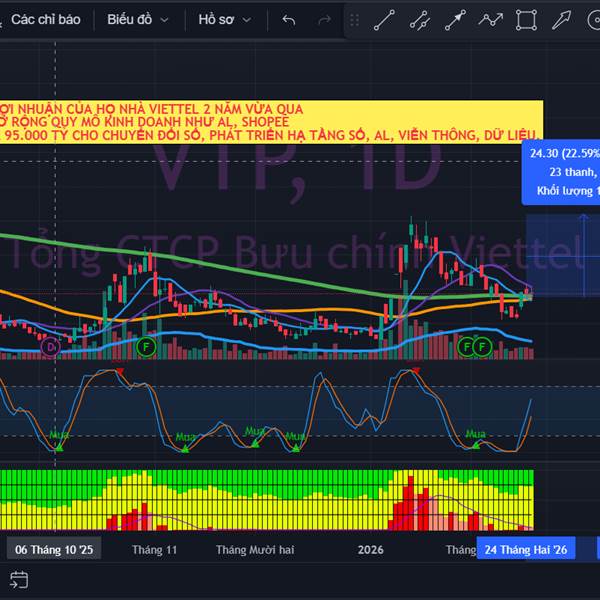Open the purple D dividend marker
This screenshot has height=600, width=600.
click(x=51, y=347)
